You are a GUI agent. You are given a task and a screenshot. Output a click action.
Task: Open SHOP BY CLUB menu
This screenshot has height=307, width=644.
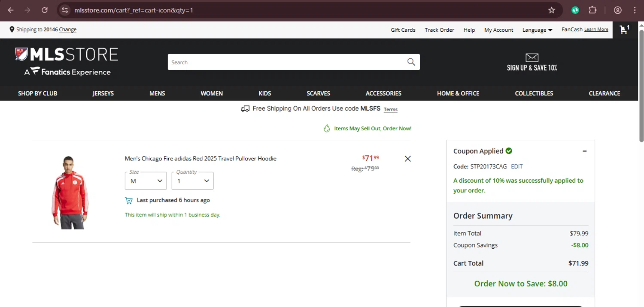tap(37, 93)
